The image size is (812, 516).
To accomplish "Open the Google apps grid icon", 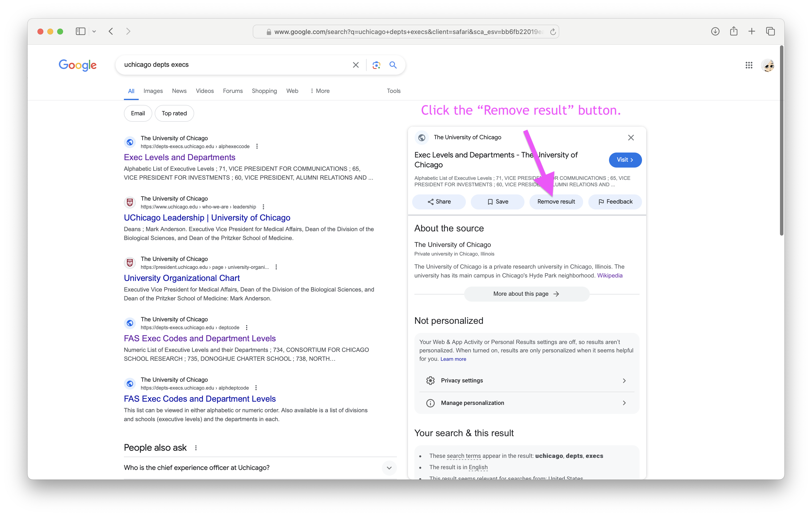I will (x=749, y=65).
